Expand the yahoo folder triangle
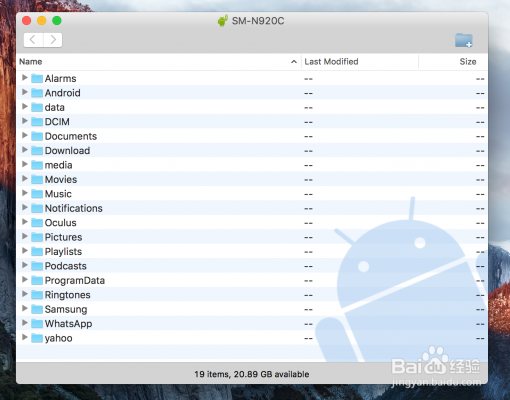The height and width of the screenshot is (400, 510). point(25,337)
